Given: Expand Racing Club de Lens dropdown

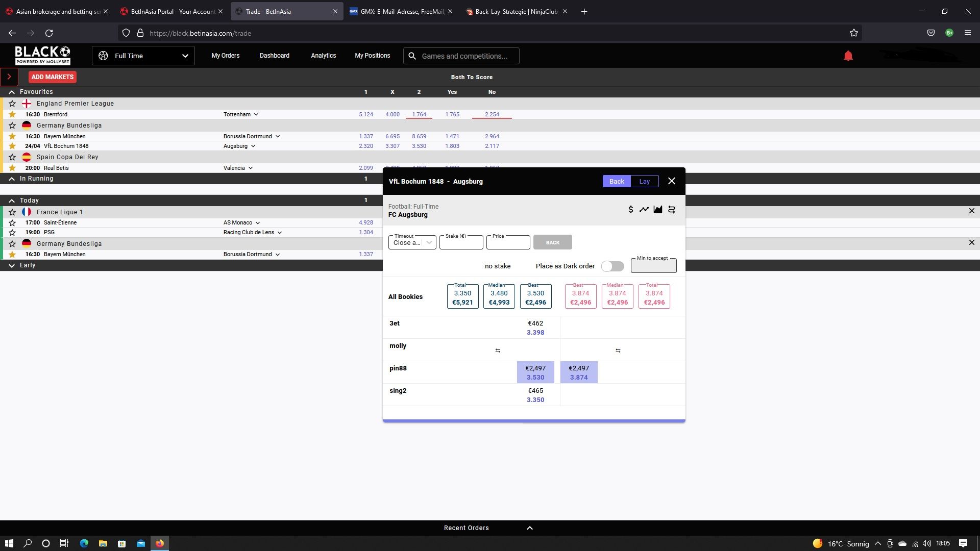Looking at the screenshot, I should 280,232.
